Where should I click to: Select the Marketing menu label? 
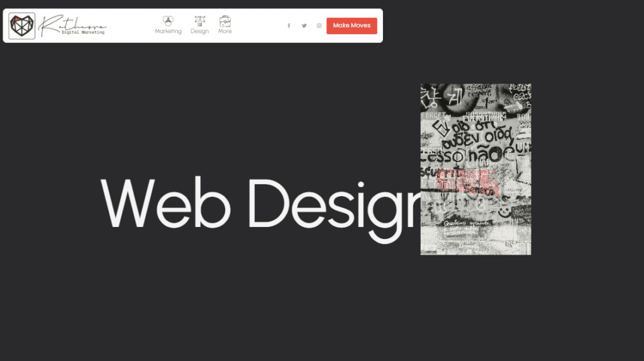click(x=168, y=31)
